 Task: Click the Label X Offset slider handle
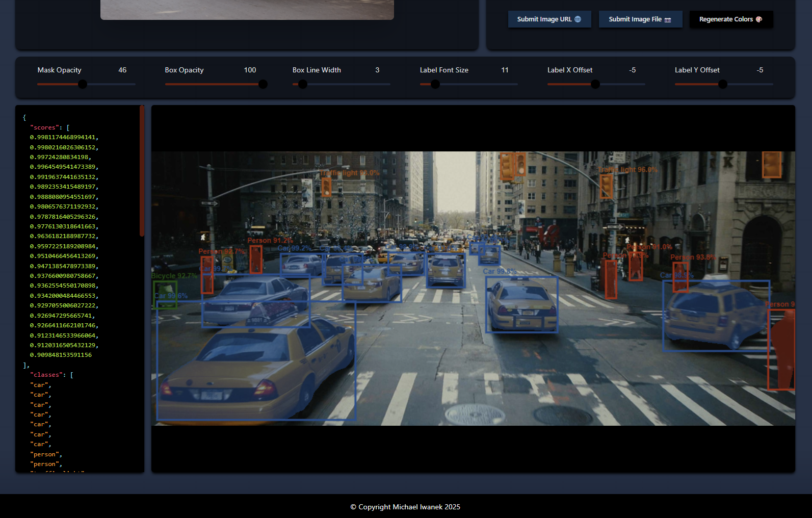[595, 84]
